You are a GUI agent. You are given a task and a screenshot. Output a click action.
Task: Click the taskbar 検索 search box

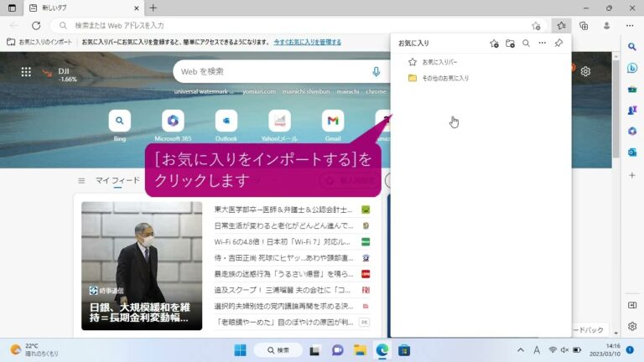[x=278, y=350]
